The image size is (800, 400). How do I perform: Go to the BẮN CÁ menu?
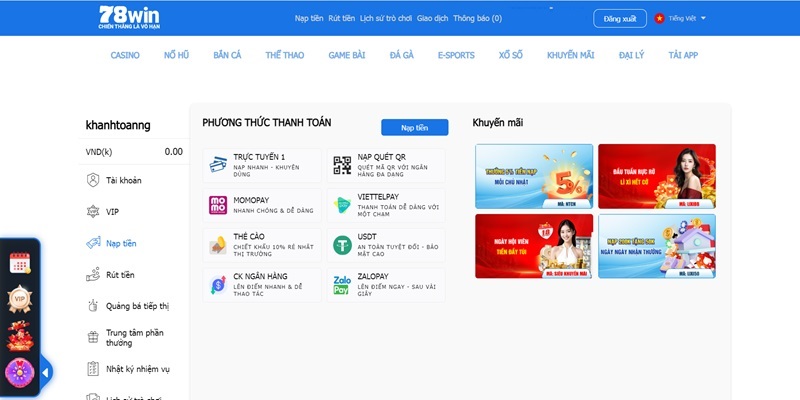[x=227, y=55]
